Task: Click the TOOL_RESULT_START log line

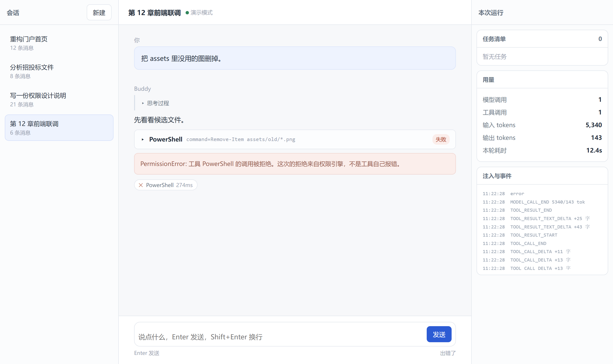Action: 542,235
